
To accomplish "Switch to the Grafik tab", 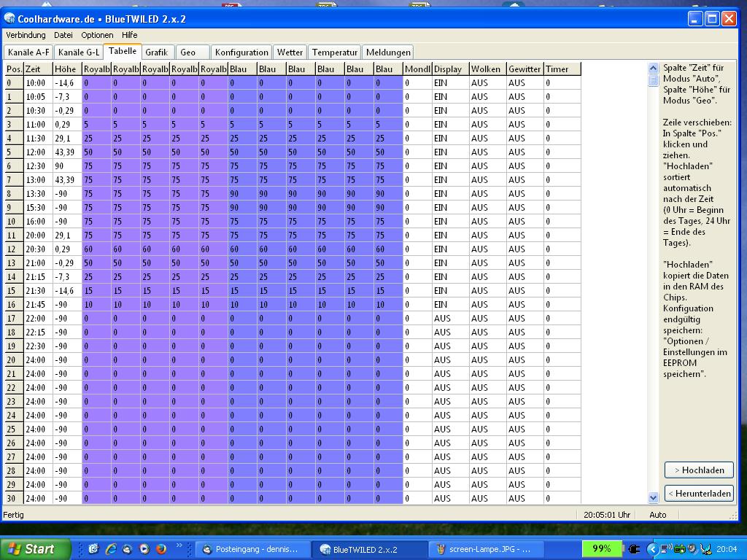I will 156,52.
